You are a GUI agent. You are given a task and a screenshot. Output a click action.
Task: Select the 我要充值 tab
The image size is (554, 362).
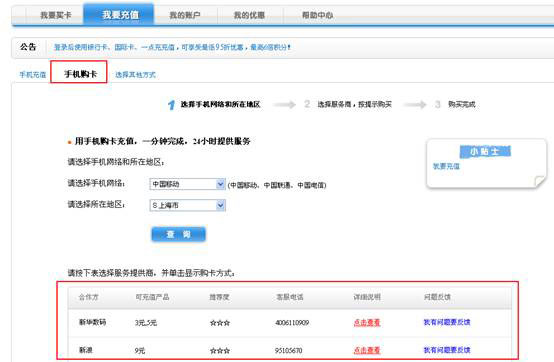(x=119, y=14)
